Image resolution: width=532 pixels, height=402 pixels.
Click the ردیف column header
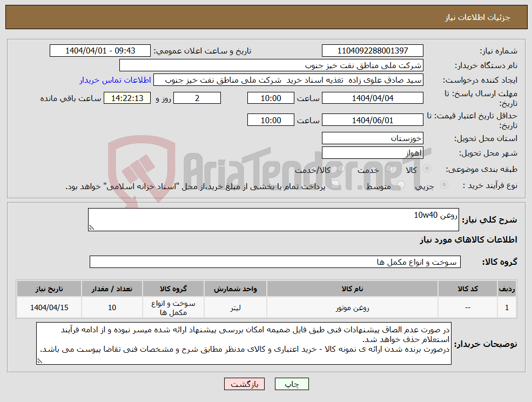(507, 289)
